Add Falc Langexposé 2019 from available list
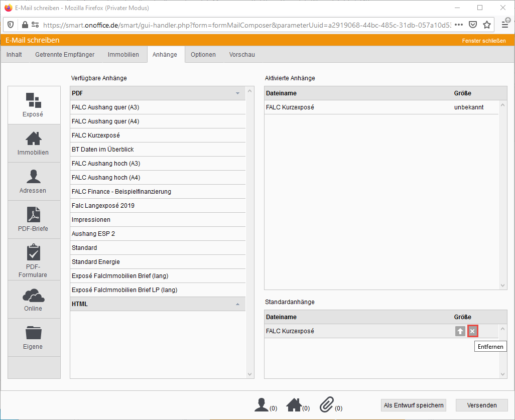The image size is (515, 420). 103,206
